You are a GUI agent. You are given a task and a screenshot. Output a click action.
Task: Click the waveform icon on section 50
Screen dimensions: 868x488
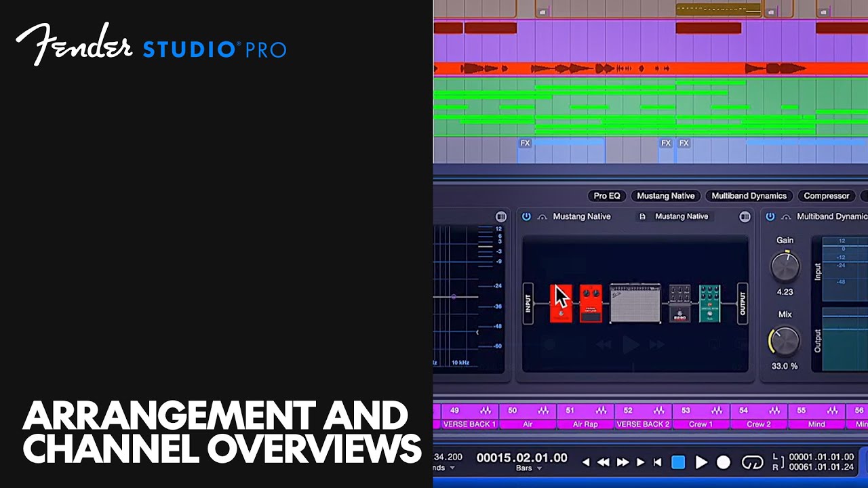pos(543,411)
